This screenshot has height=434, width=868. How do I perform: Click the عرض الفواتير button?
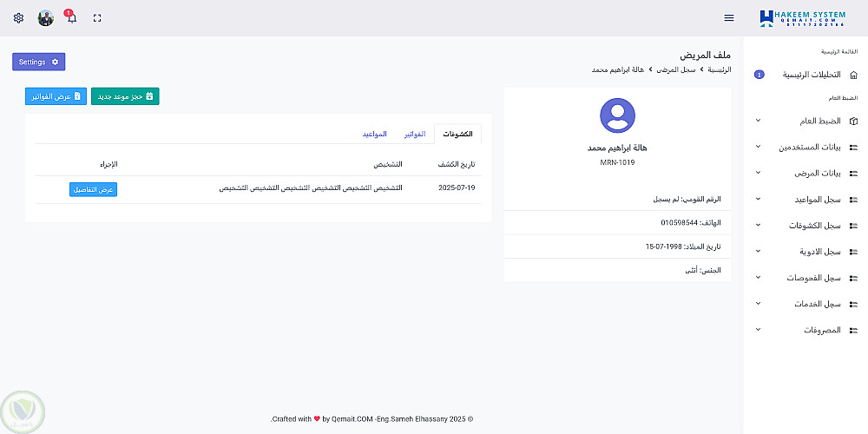point(56,96)
